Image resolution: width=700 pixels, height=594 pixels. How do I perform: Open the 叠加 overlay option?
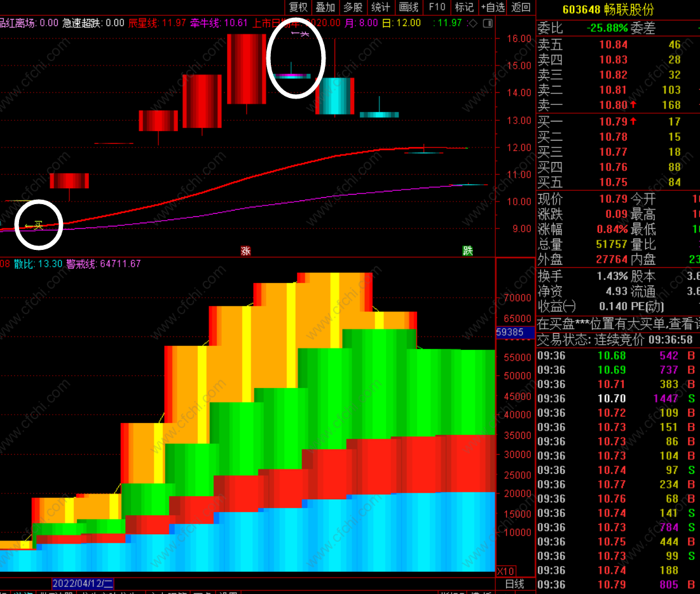pyautogui.click(x=326, y=7)
